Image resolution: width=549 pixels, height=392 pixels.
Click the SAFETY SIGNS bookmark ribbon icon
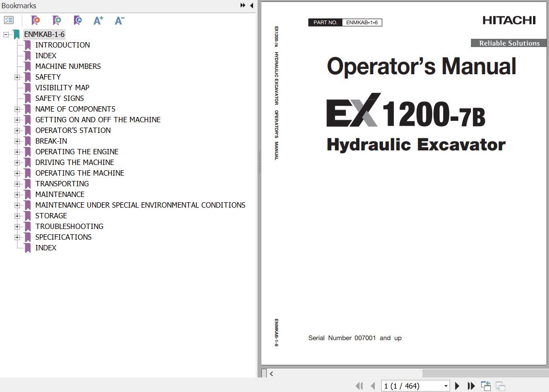coord(28,99)
